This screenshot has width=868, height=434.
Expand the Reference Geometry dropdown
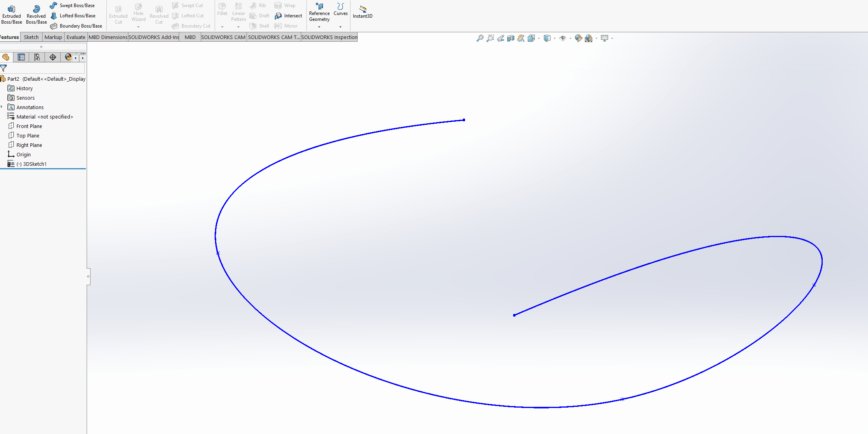319,27
